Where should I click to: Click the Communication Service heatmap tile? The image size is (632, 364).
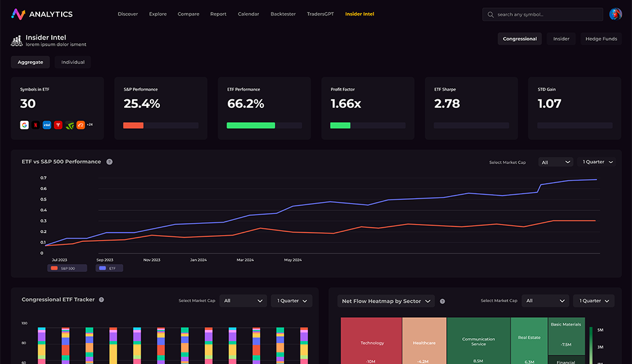pyautogui.click(x=478, y=341)
